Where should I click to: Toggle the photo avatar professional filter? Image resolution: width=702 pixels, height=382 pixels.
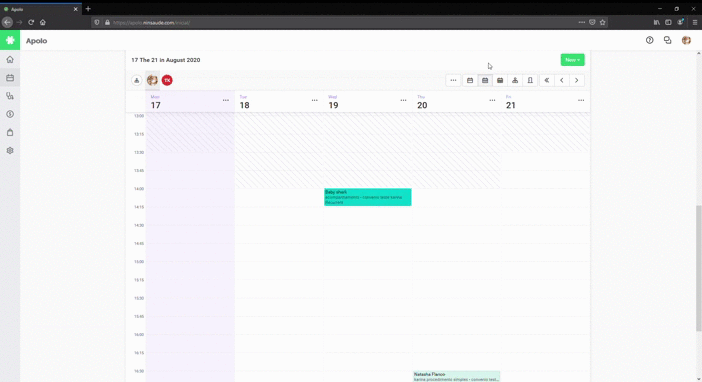pyautogui.click(x=152, y=80)
